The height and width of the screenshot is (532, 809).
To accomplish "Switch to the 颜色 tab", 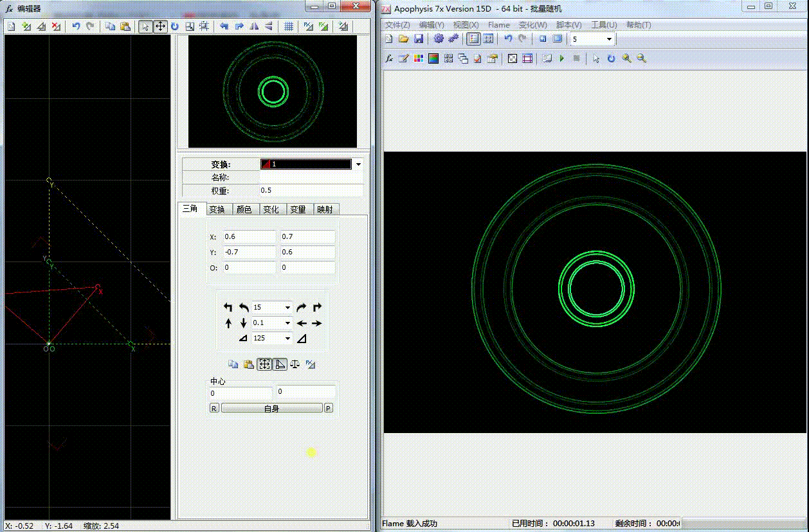I will tap(244, 209).
